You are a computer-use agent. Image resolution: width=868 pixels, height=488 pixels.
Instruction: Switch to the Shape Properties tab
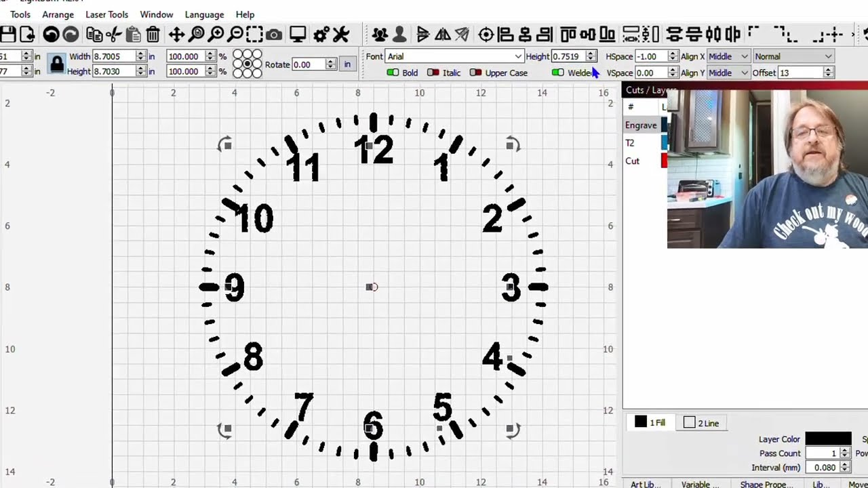pos(767,484)
